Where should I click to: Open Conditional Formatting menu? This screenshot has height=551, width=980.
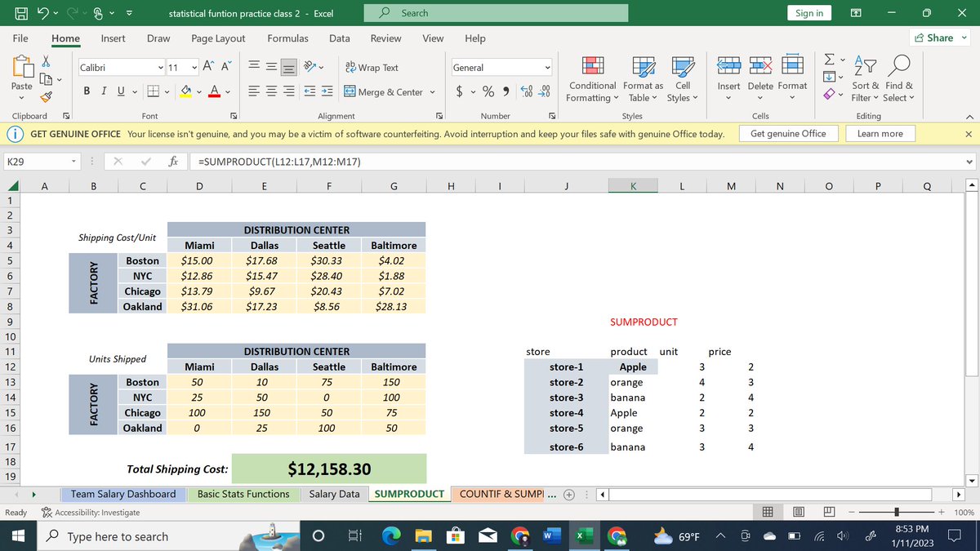tap(593, 79)
